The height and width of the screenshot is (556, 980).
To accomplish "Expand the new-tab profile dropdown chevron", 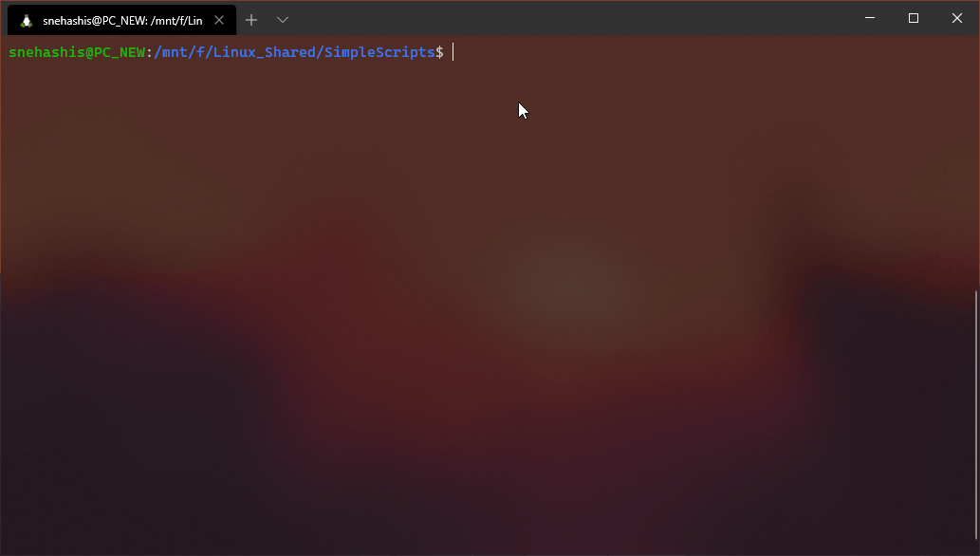I will click(x=283, y=20).
